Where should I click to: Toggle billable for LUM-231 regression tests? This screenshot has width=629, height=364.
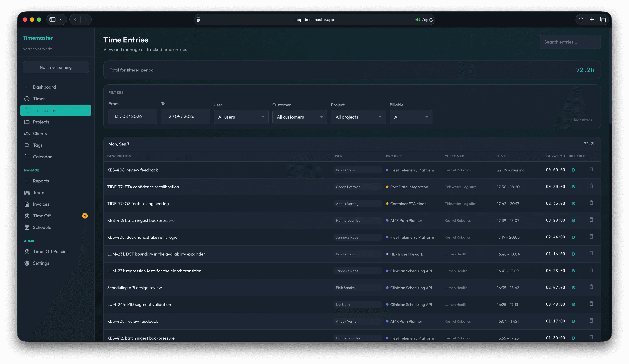[573, 271]
